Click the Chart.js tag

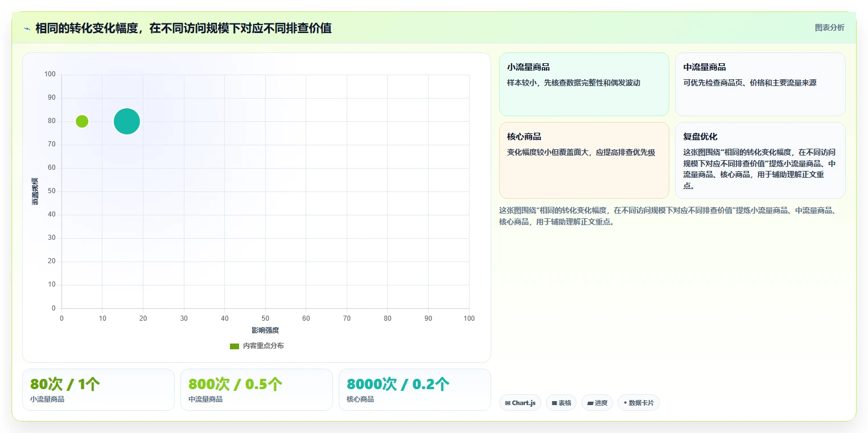(520, 403)
